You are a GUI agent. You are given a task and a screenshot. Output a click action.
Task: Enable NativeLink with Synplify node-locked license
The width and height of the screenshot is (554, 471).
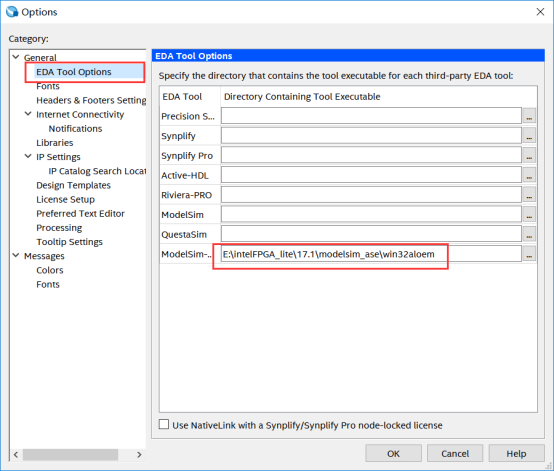pyautogui.click(x=164, y=424)
